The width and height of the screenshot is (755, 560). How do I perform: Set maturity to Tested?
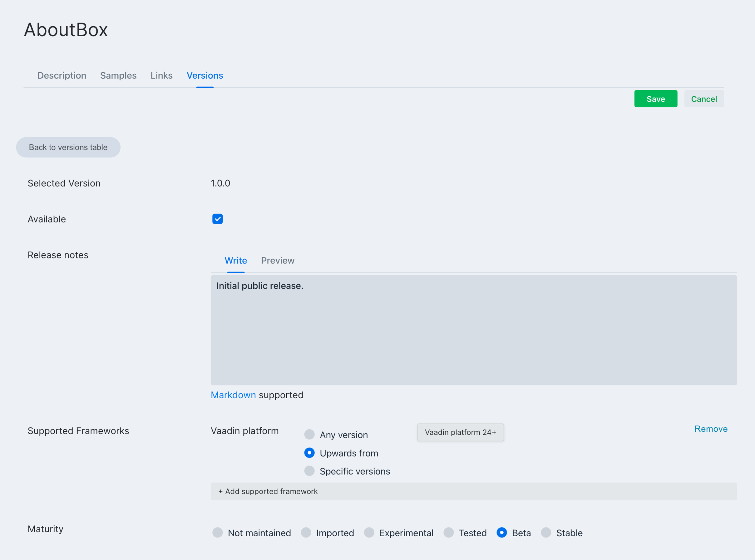[448, 533]
